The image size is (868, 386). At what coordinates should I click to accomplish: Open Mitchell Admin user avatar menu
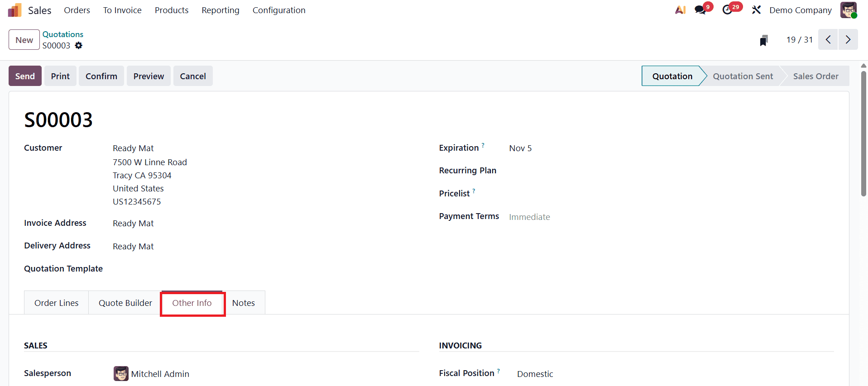tap(848, 10)
